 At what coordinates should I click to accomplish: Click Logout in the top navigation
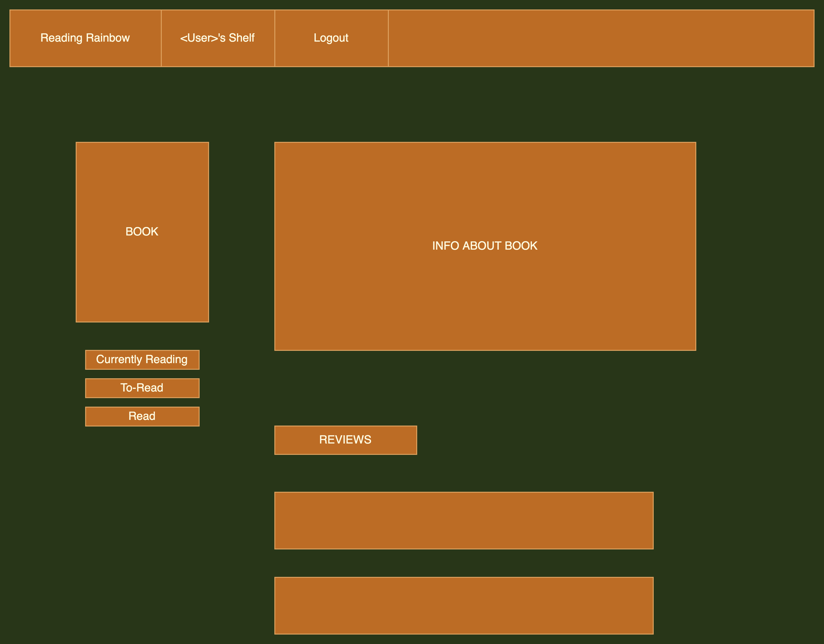331,38
